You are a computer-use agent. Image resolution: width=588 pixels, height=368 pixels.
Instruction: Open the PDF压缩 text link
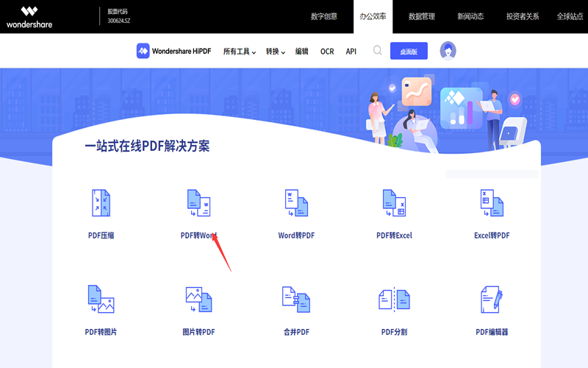coord(101,236)
